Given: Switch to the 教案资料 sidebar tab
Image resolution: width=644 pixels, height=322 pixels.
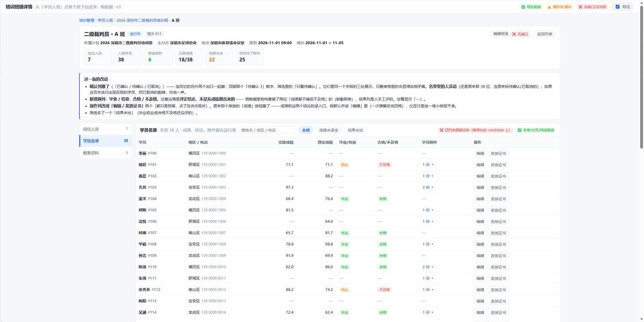Looking at the screenshot, I should coord(106,153).
